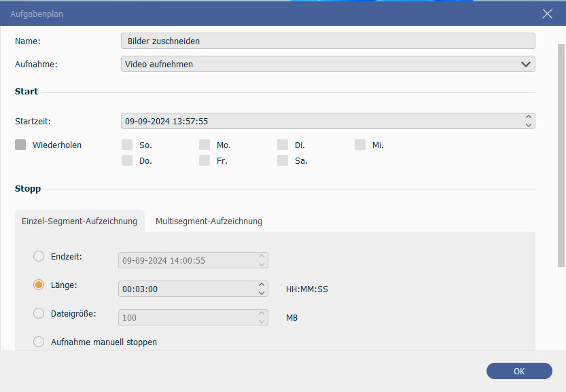Select the Endzeit radio button
The width and height of the screenshot is (566, 392).
pyautogui.click(x=39, y=256)
